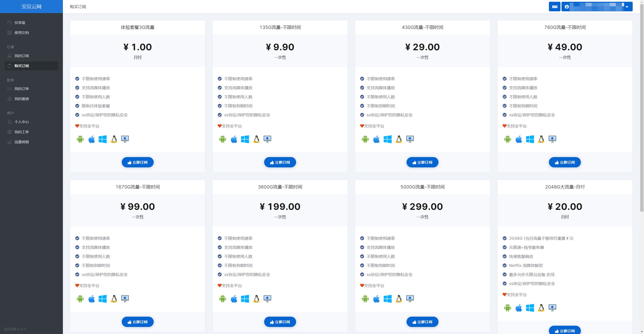
Task: Click the 宝贝云网 logo title
Action: pos(31,7)
